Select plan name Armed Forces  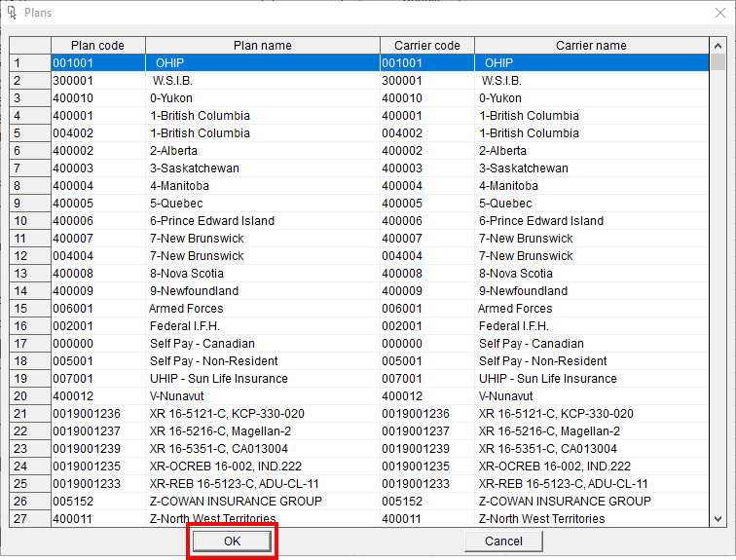point(263,309)
